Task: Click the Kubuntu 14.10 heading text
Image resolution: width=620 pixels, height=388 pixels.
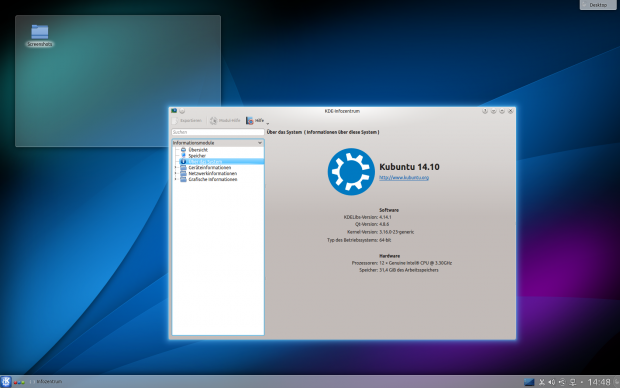Action: tap(409, 167)
